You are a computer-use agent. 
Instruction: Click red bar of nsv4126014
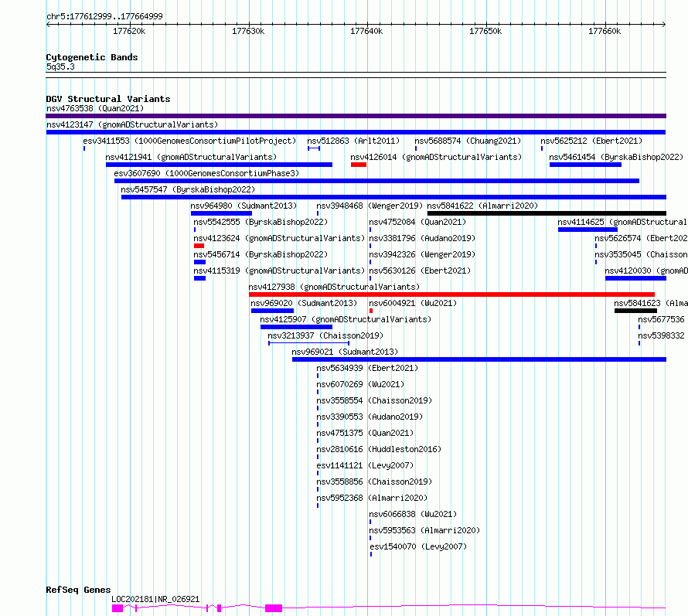point(359,165)
